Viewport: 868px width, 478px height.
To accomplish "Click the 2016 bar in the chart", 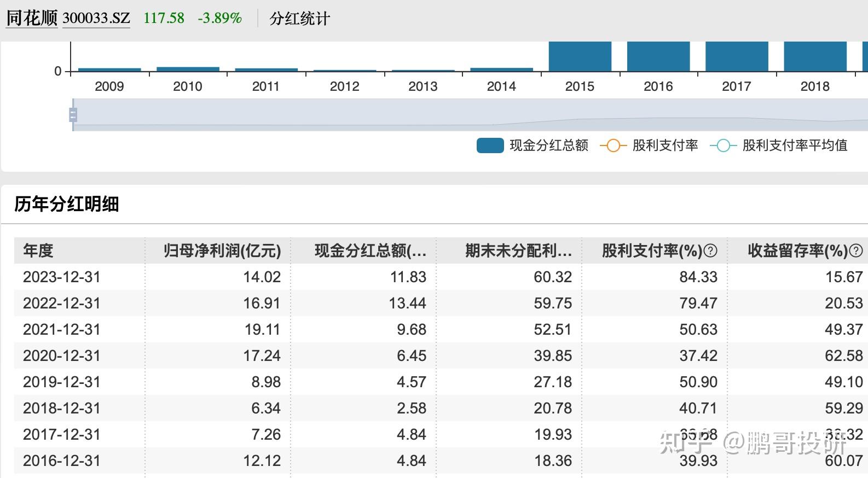I will point(658,56).
